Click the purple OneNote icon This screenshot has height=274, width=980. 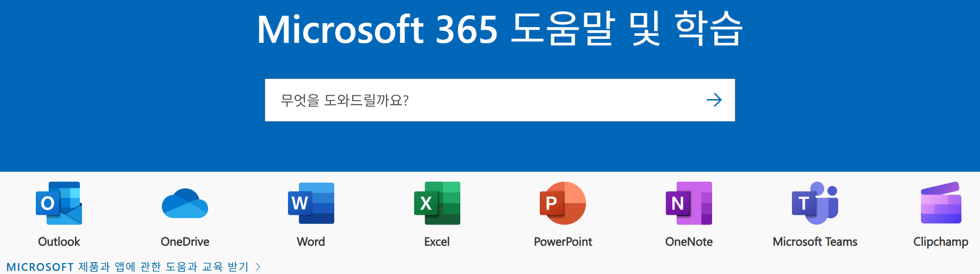tap(689, 203)
